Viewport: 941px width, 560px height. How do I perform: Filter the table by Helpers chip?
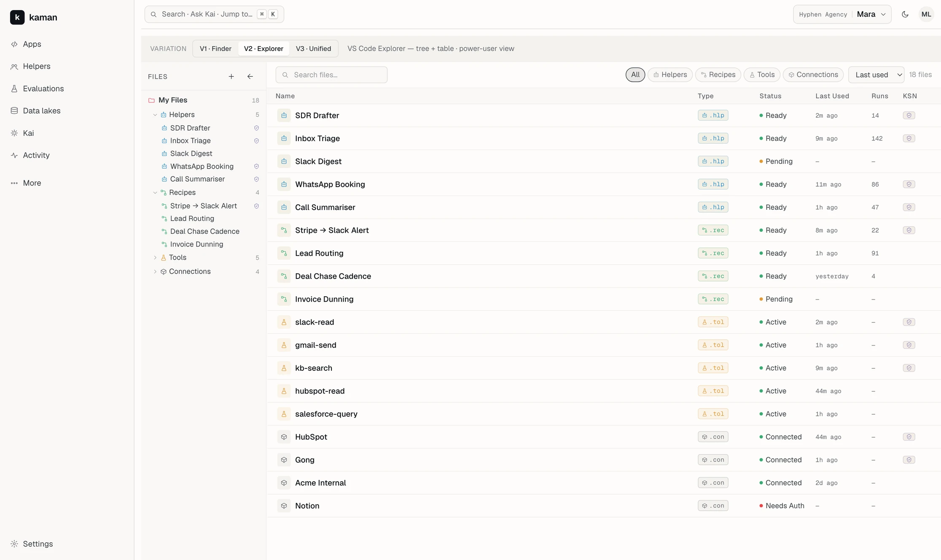coord(670,75)
